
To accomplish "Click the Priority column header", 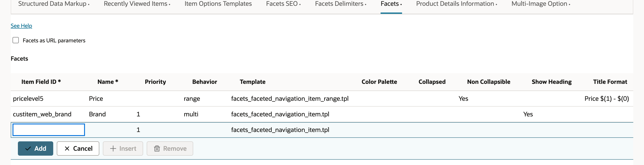I will (155, 82).
